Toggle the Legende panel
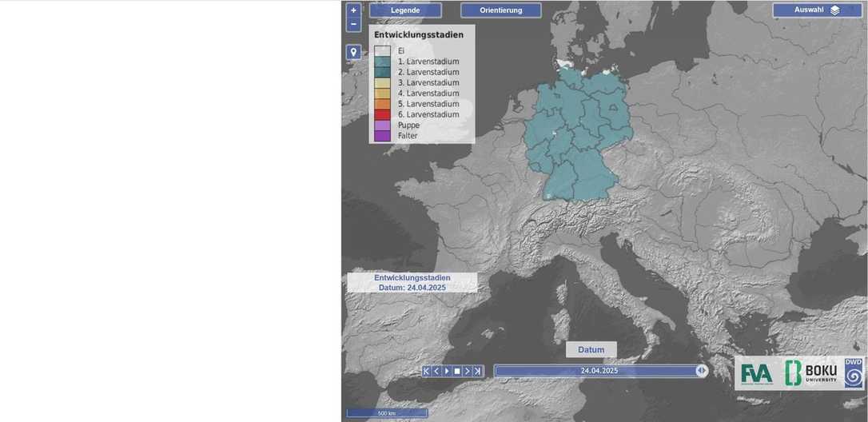This screenshot has width=868, height=422. [x=405, y=10]
